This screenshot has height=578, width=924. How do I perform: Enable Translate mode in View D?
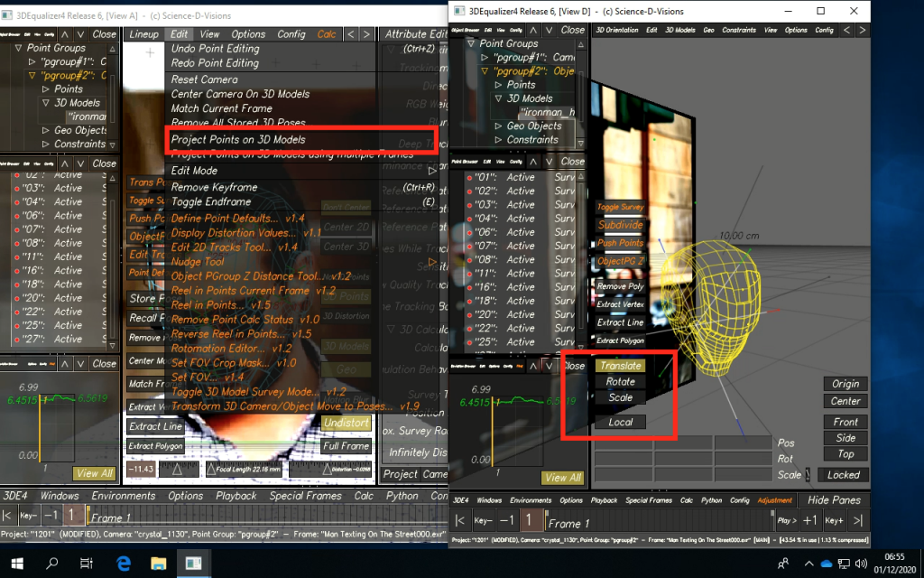click(x=620, y=366)
